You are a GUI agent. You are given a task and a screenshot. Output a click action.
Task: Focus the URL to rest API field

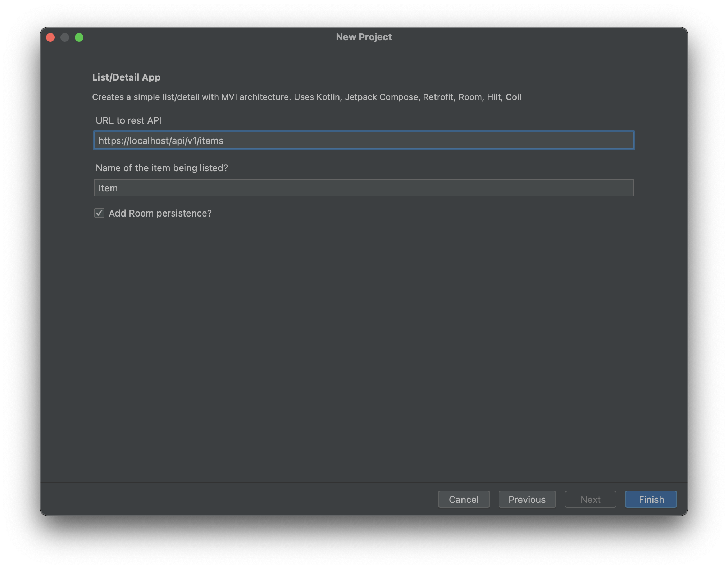click(x=363, y=140)
